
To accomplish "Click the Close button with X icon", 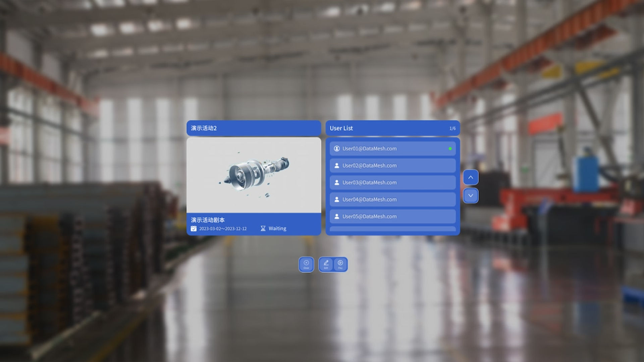I will pos(306,264).
